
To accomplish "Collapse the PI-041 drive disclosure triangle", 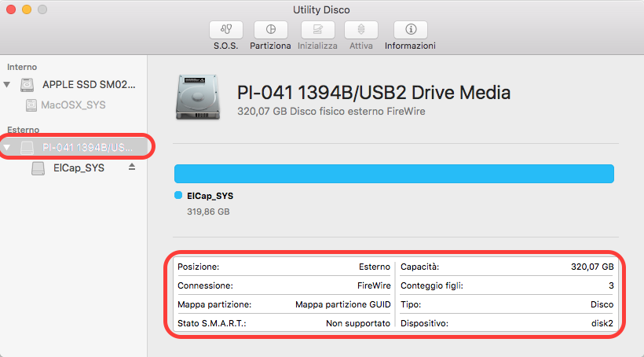I will pyautogui.click(x=7, y=147).
